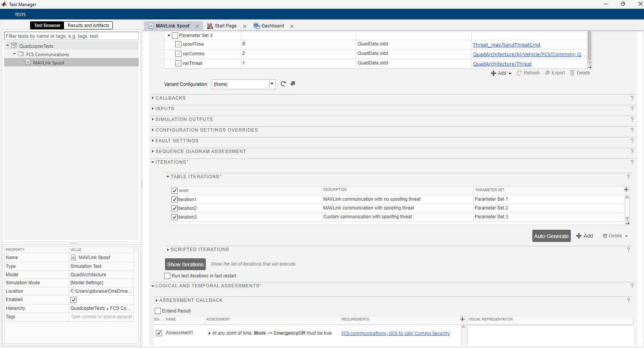Open the Dashboard tab
The height and width of the screenshot is (348, 644).
click(x=272, y=26)
